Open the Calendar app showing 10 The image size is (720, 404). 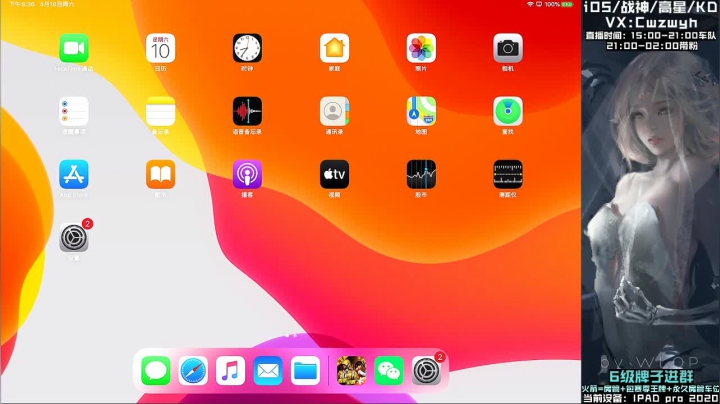click(x=160, y=48)
